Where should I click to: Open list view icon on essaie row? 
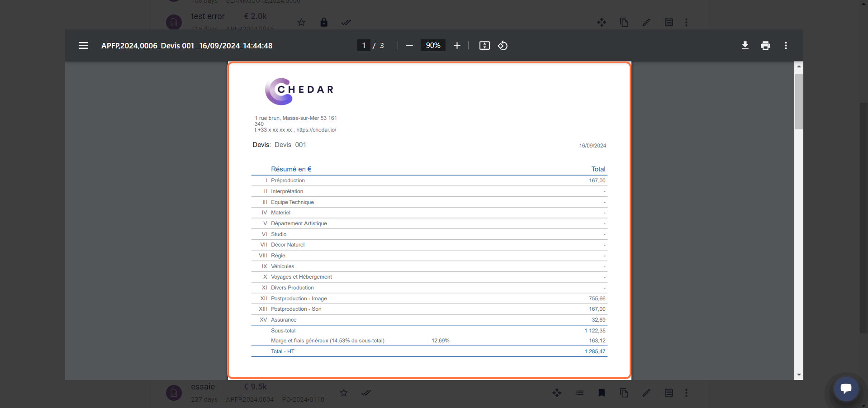pos(669,393)
